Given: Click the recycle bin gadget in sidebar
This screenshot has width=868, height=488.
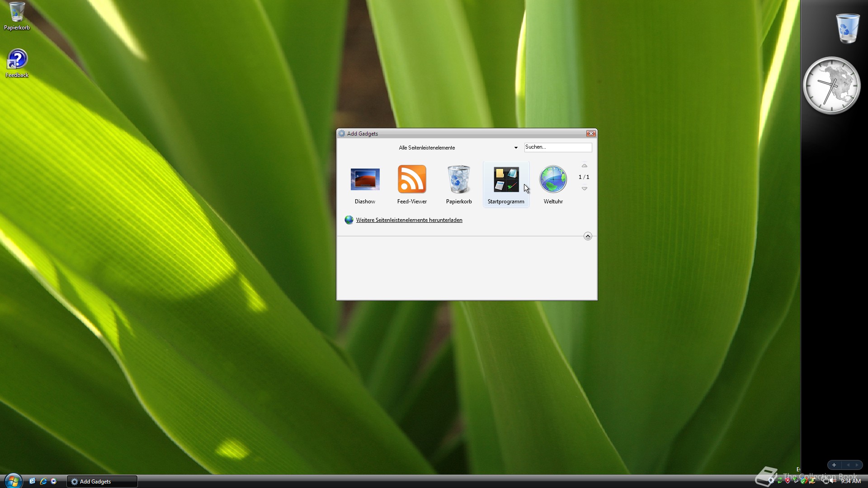Looking at the screenshot, I should point(847,28).
